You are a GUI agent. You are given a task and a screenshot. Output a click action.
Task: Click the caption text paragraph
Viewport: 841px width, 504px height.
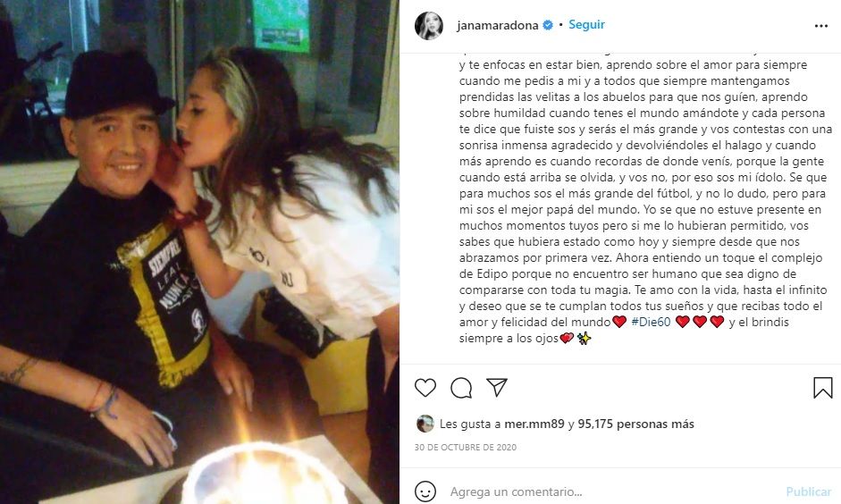tap(645, 201)
